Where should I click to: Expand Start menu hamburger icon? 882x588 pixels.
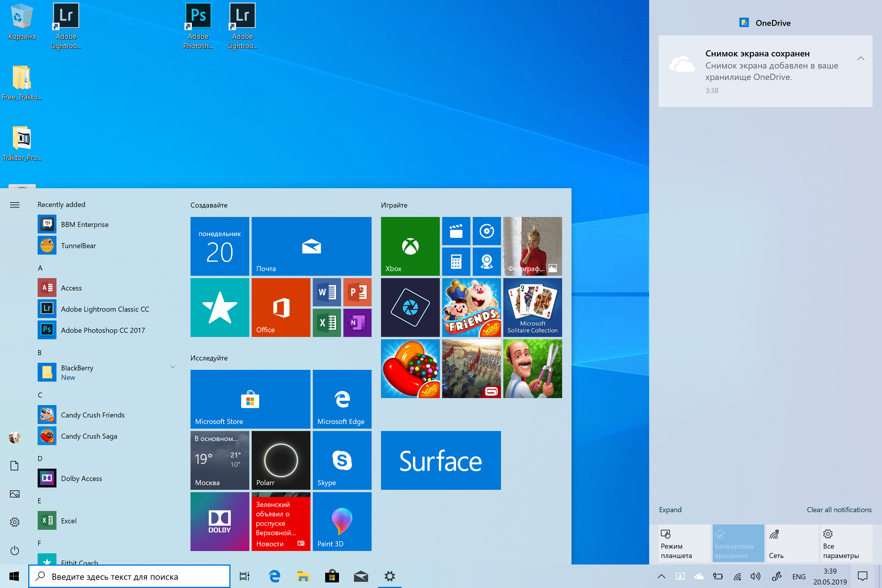click(14, 204)
